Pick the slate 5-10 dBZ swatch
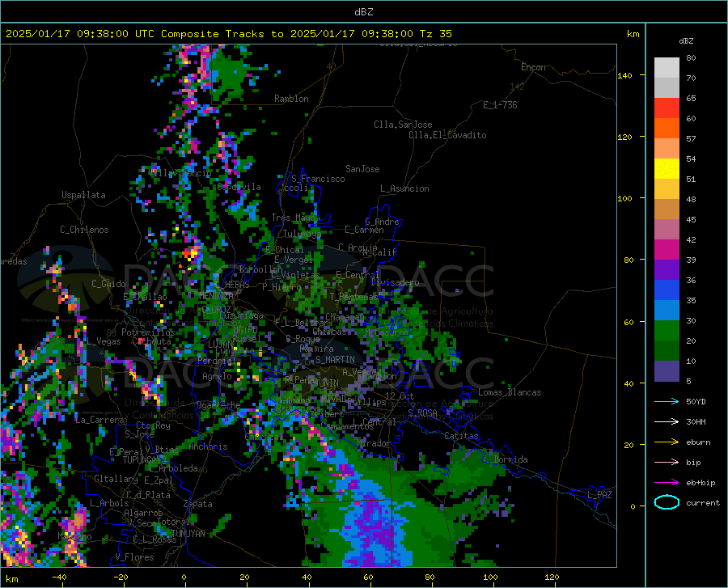The width and height of the screenshot is (728, 588). 667,371
